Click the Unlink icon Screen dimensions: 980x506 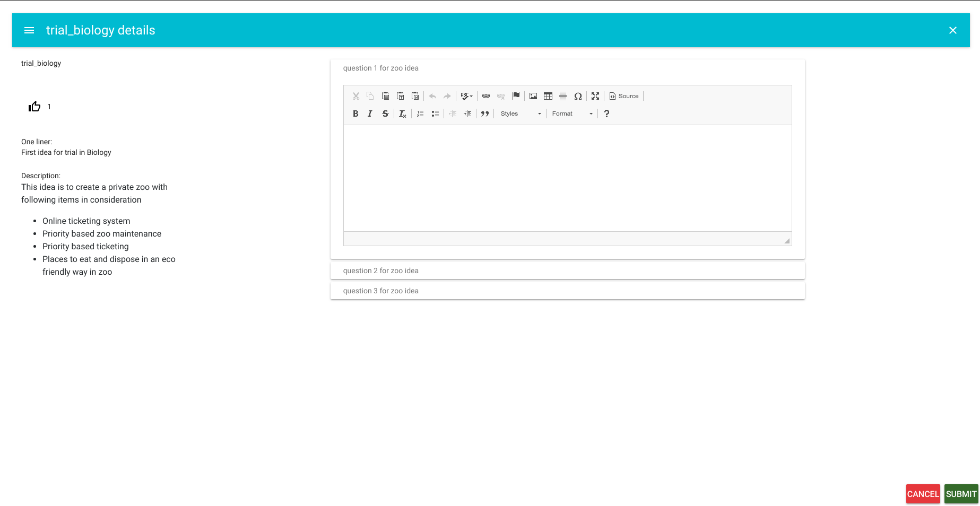(x=501, y=96)
